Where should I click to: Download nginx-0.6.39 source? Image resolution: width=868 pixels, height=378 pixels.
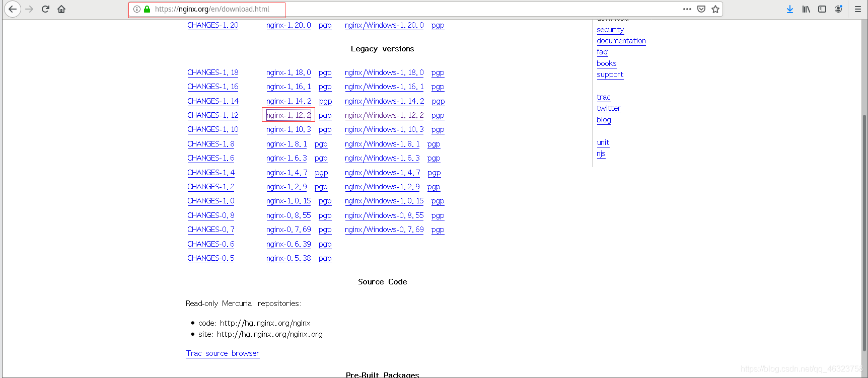pos(288,244)
